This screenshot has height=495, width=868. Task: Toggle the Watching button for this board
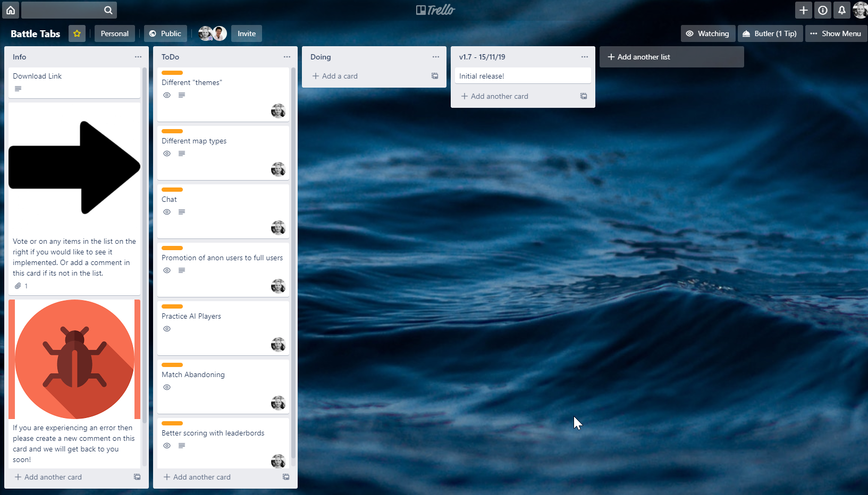pyautogui.click(x=708, y=33)
